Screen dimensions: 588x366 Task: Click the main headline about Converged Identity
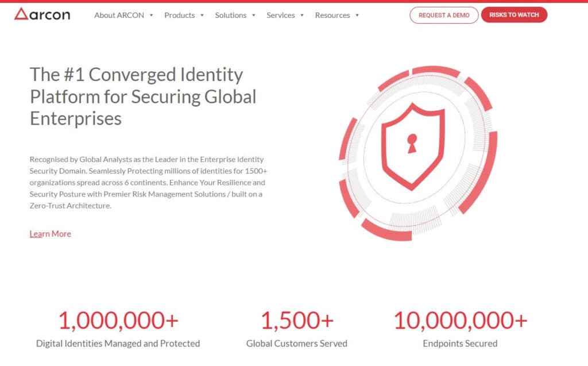point(143,97)
